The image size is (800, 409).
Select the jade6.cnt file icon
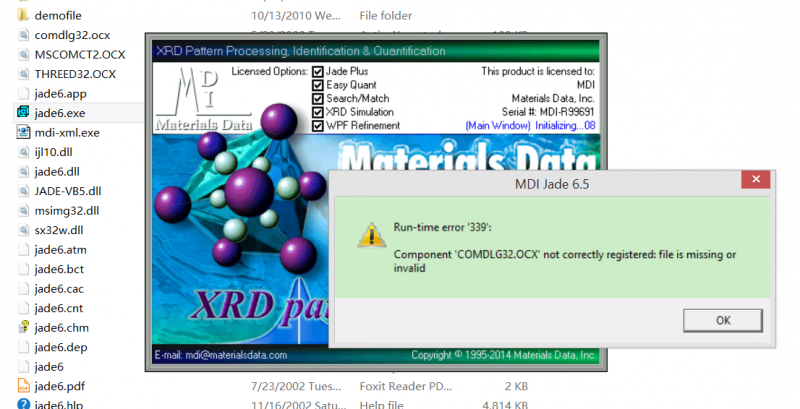click(23, 308)
